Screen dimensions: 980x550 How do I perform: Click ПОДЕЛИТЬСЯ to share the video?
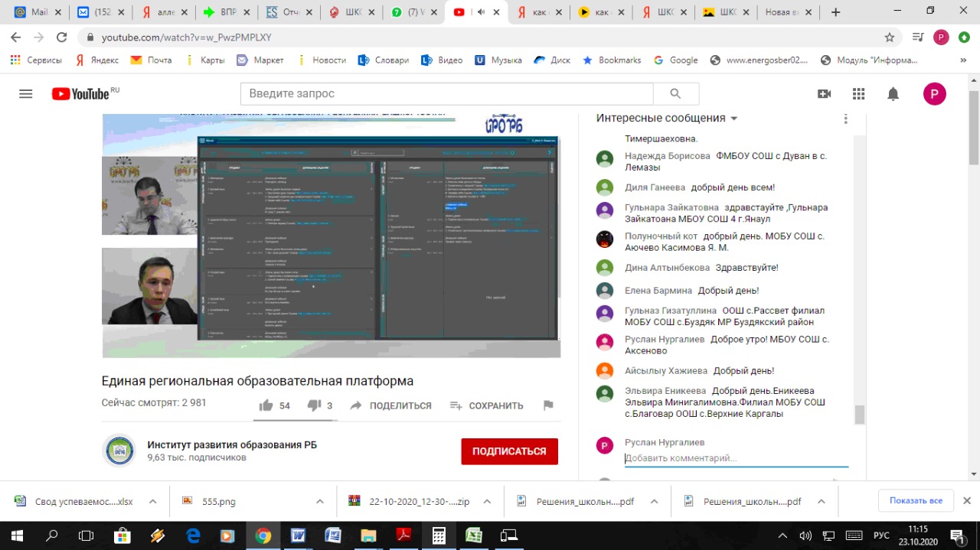391,405
